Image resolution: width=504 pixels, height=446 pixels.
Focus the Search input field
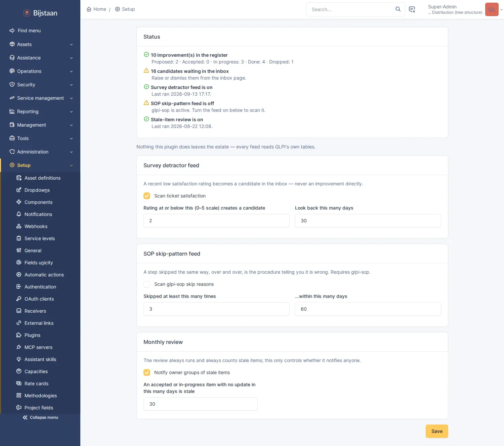pos(351,9)
